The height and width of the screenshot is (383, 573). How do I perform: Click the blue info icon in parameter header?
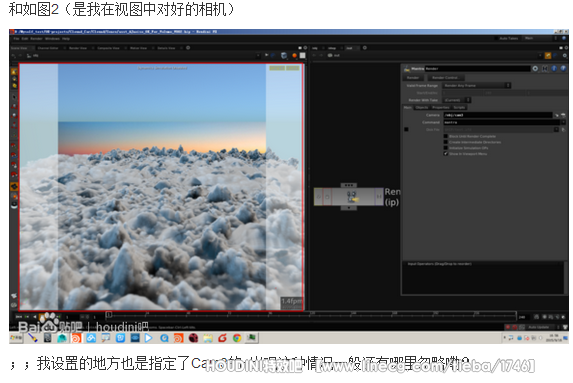[x=554, y=68]
